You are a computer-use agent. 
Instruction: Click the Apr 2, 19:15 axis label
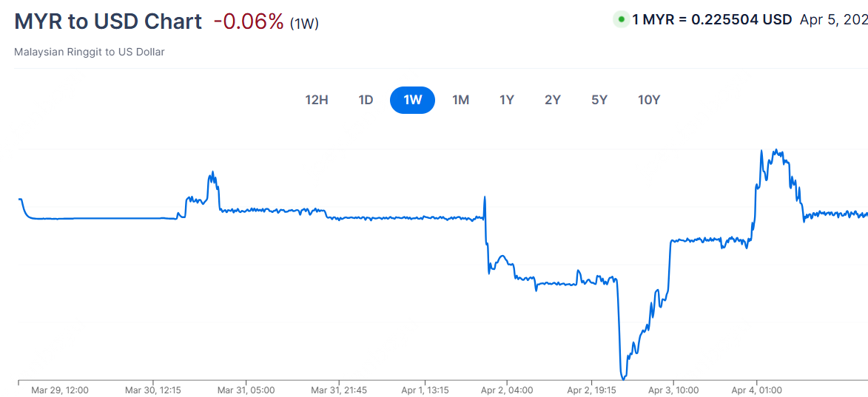pyautogui.click(x=595, y=390)
